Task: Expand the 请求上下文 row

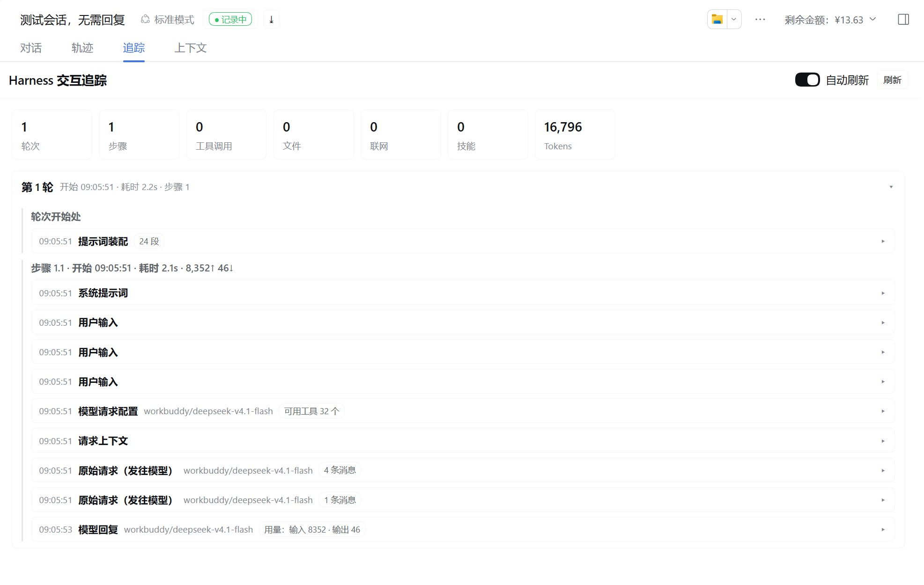Action: (463, 441)
